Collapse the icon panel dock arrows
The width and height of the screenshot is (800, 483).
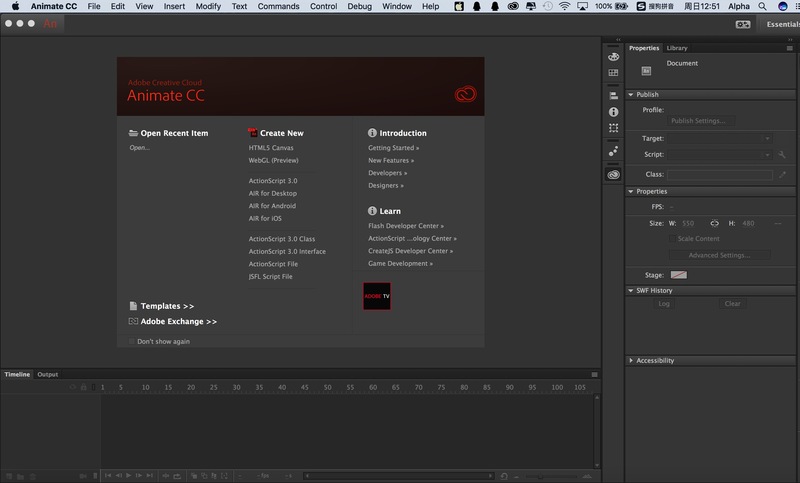618,39
